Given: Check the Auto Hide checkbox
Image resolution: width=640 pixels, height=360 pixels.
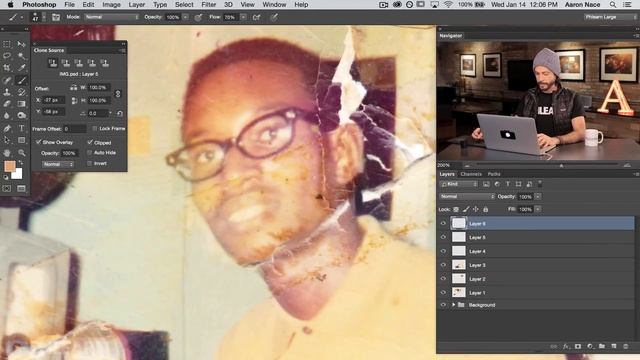Looking at the screenshot, I should 89,153.
